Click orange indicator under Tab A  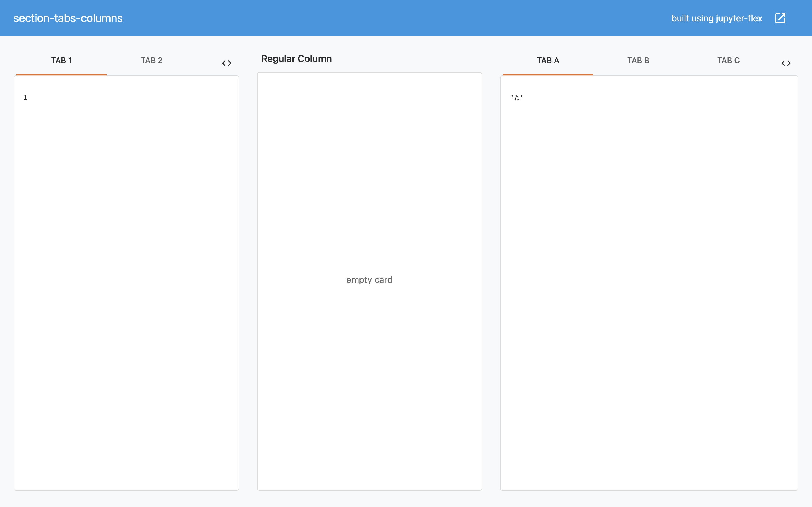pyautogui.click(x=548, y=75)
